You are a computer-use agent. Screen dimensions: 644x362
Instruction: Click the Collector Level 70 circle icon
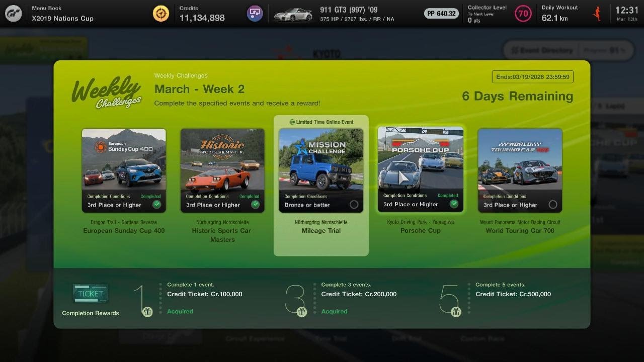[523, 14]
